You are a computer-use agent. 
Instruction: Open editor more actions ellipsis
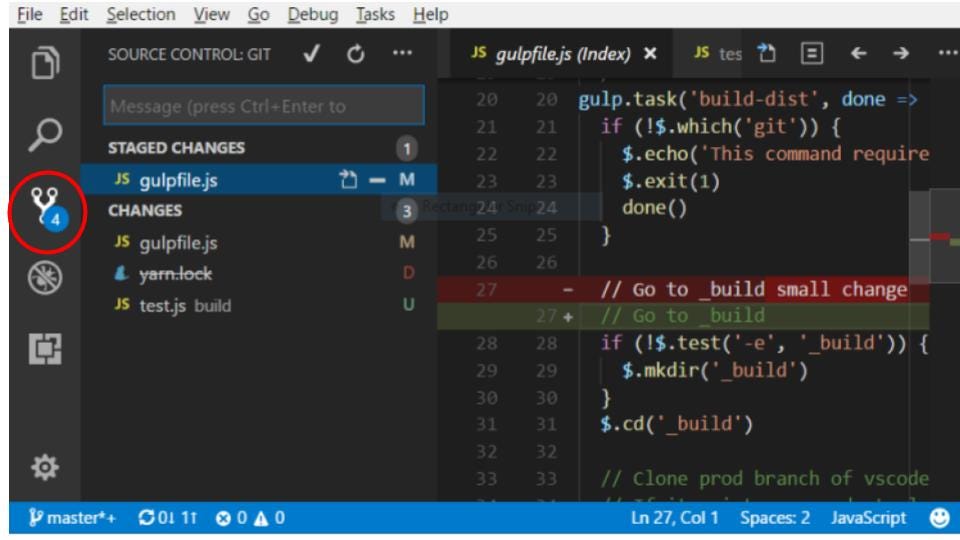point(948,53)
